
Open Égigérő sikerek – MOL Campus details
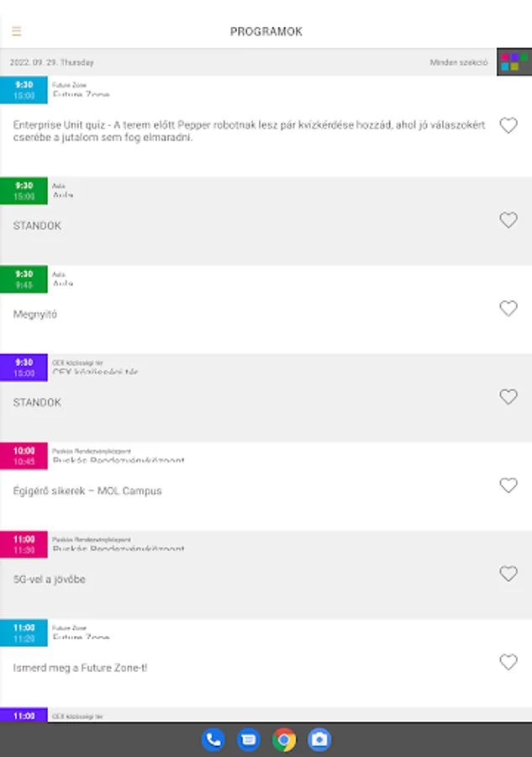point(87,490)
